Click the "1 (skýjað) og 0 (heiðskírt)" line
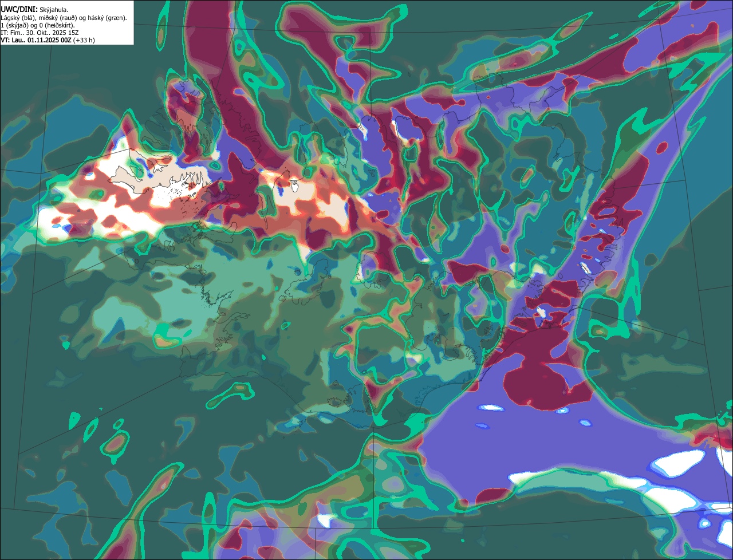 tap(38, 25)
